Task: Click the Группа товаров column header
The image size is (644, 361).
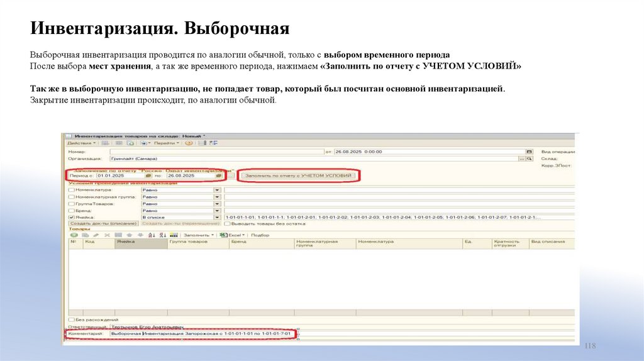Action: click(198, 243)
